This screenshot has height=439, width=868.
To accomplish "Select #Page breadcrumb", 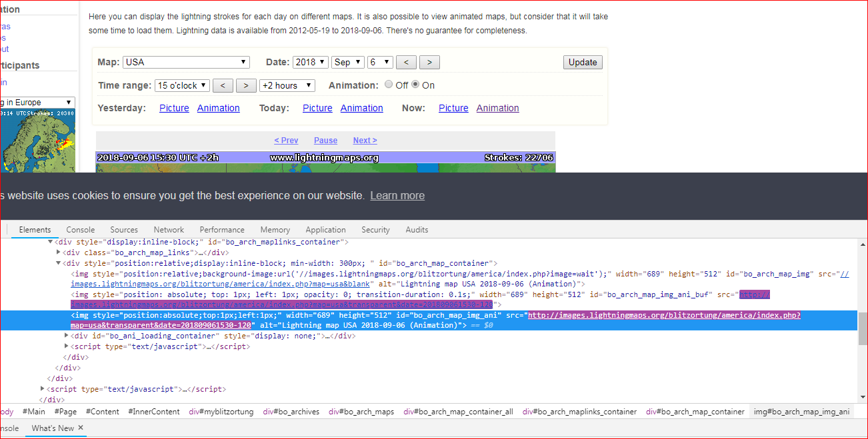I will pos(65,412).
